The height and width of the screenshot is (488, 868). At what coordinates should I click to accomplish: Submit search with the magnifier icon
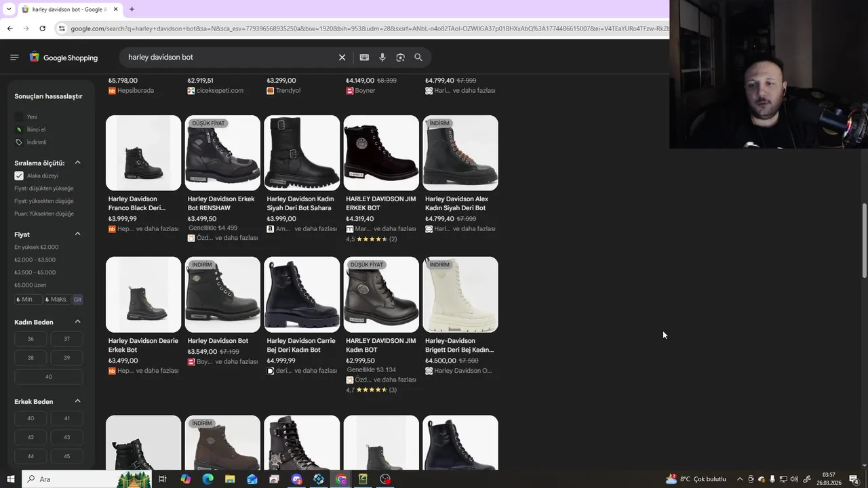[x=418, y=58]
